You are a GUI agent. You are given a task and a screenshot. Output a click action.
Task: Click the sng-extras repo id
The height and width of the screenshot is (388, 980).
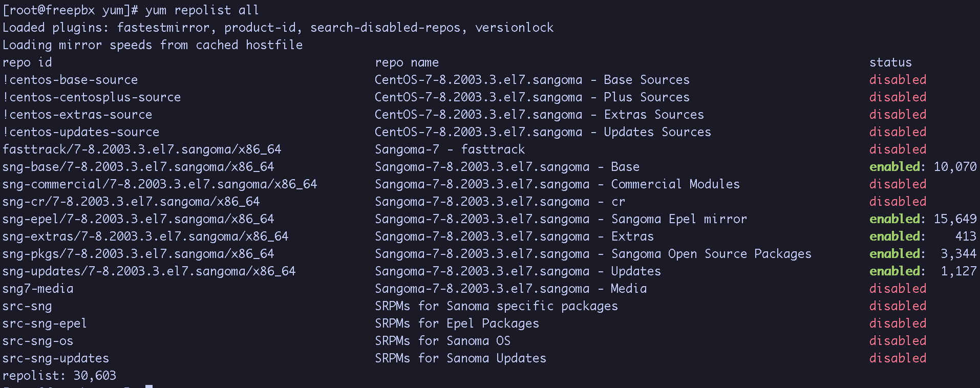[145, 236]
